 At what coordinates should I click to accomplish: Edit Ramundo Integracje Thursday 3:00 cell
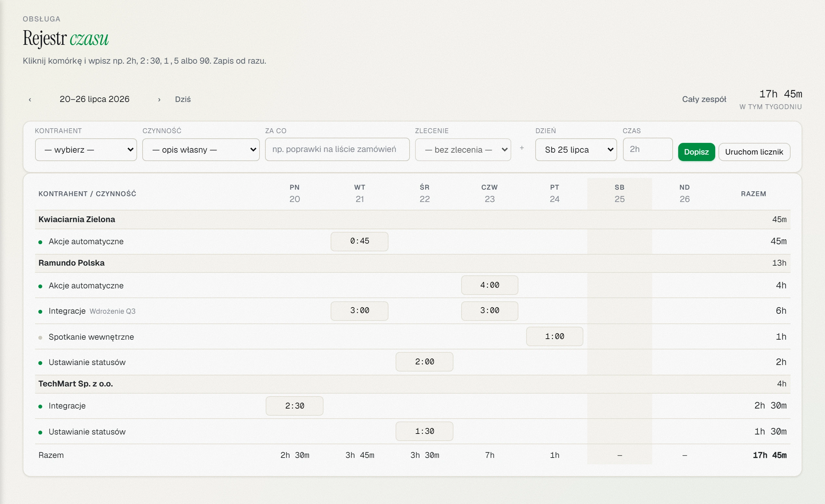coord(489,311)
